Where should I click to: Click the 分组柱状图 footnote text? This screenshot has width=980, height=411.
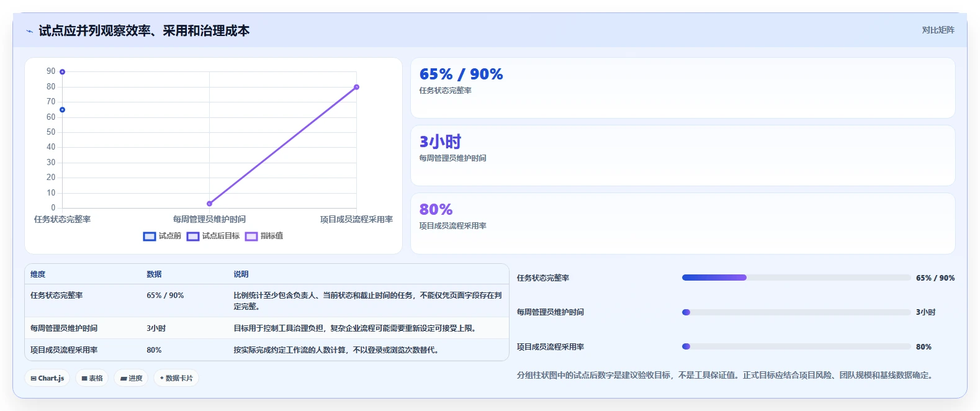pos(726,375)
